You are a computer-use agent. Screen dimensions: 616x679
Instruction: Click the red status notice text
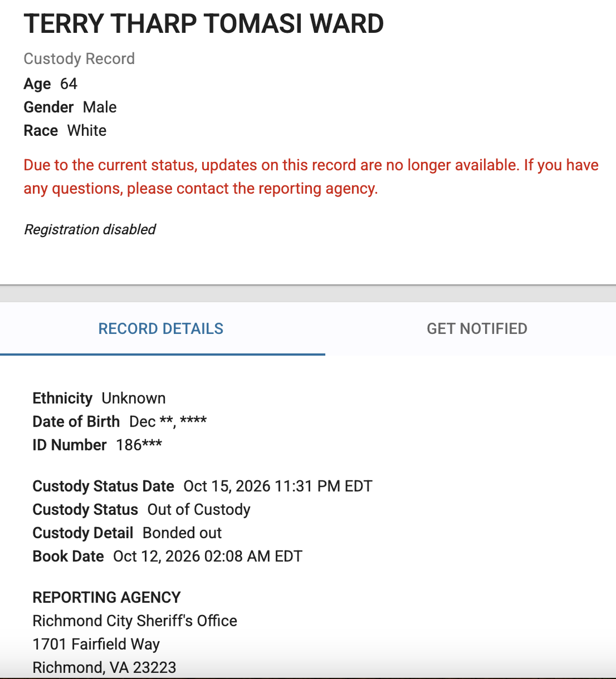click(x=311, y=177)
